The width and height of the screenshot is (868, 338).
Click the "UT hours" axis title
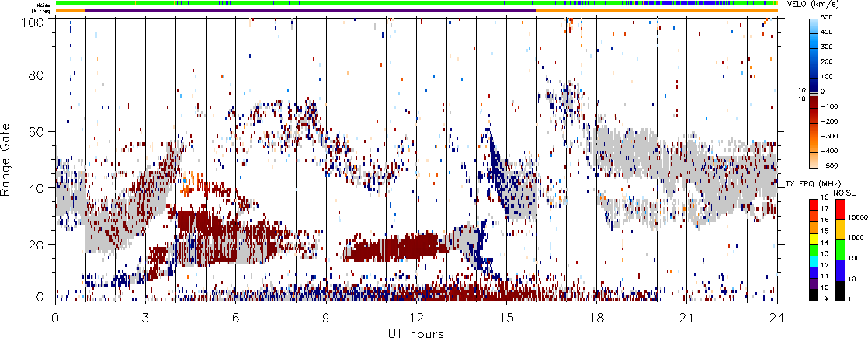(416, 333)
